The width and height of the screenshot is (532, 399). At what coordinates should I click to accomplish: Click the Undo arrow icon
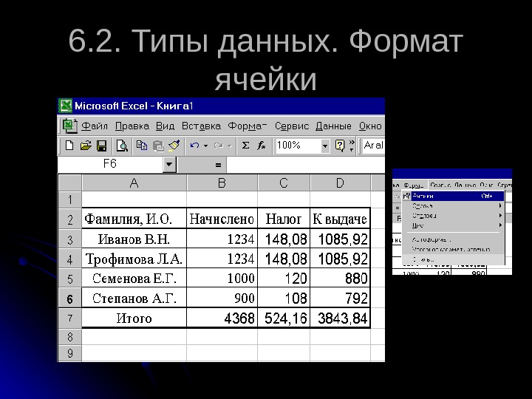(194, 146)
